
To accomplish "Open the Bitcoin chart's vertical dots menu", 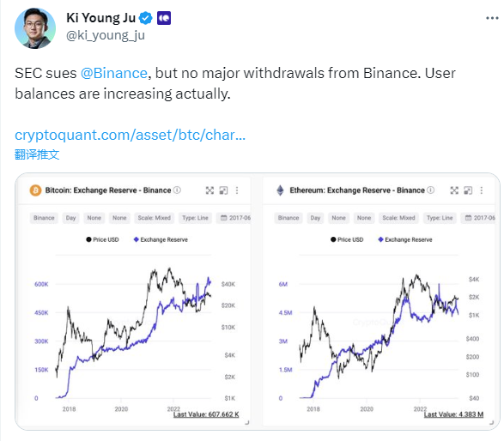I will 237,190.
